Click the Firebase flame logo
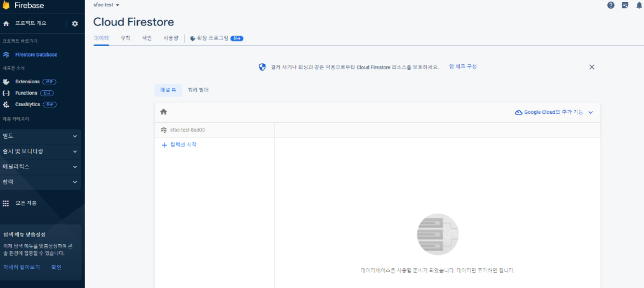Image resolution: width=644 pixels, height=288 pixels. [6, 5]
